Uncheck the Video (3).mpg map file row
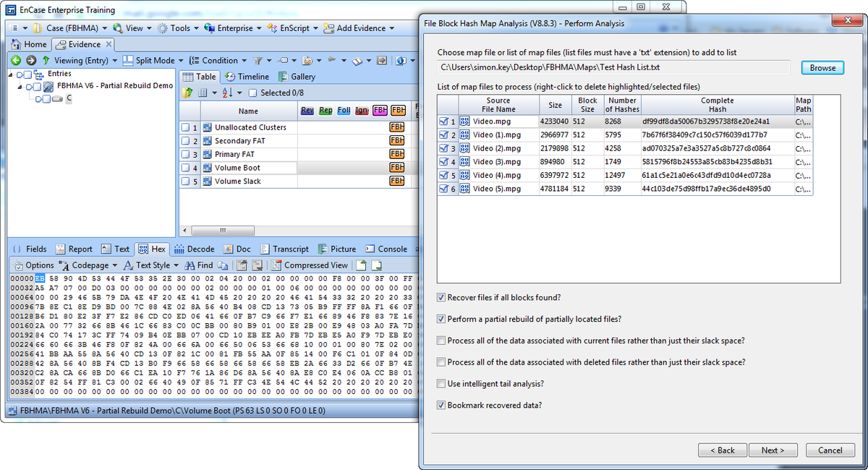The height and width of the screenshot is (470, 868). point(443,162)
